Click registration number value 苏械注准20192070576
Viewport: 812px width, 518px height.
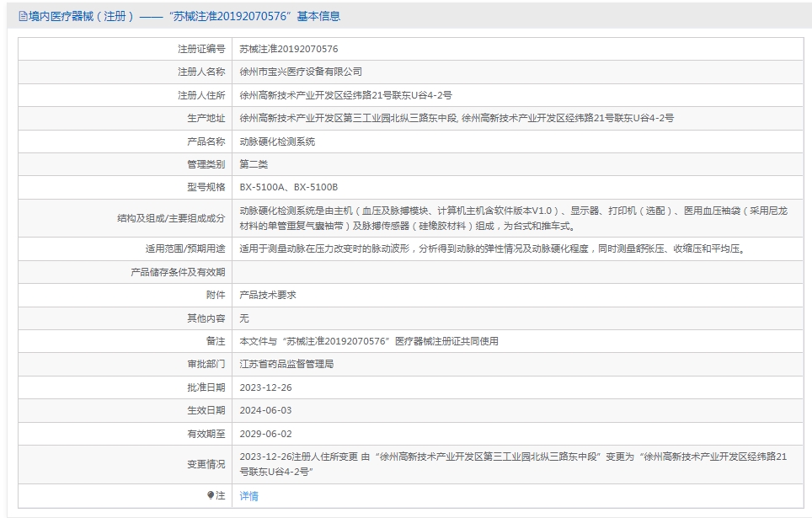288,49
